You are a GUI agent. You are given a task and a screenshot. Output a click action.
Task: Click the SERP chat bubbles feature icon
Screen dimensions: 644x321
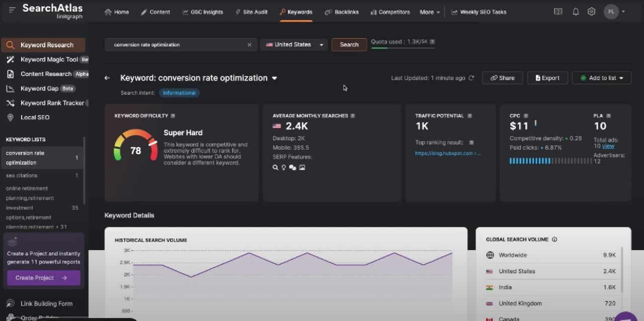(x=293, y=168)
